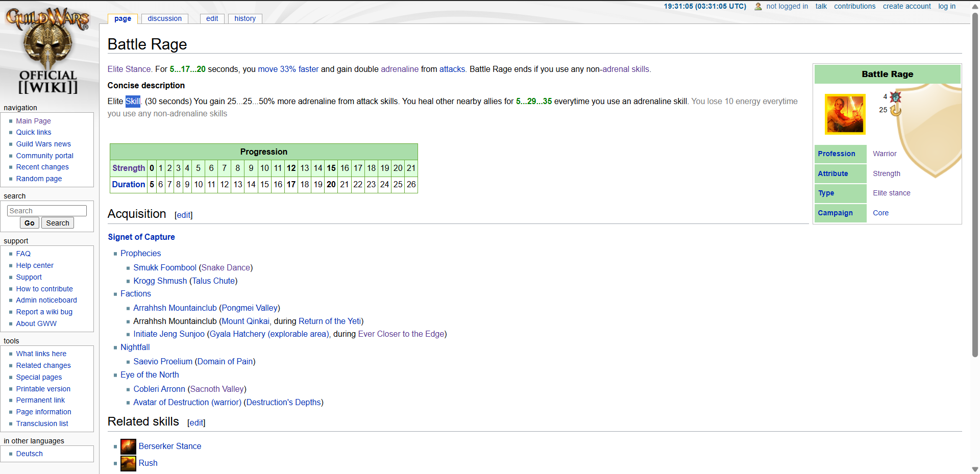Open Recent changes link

tap(42, 167)
